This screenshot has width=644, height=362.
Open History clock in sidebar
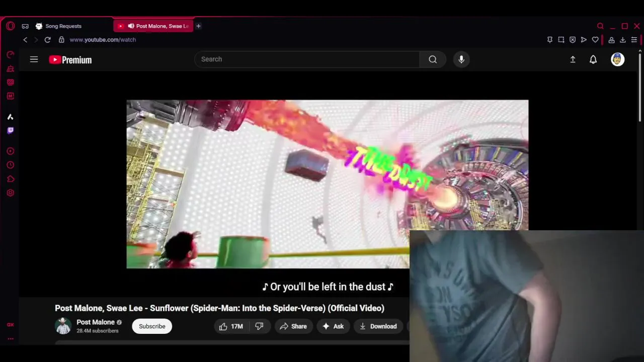pos(10,165)
